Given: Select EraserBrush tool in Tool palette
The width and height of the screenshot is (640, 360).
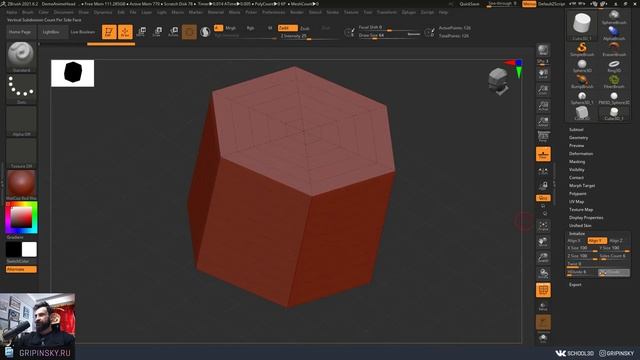Looking at the screenshot, I should 614,49.
